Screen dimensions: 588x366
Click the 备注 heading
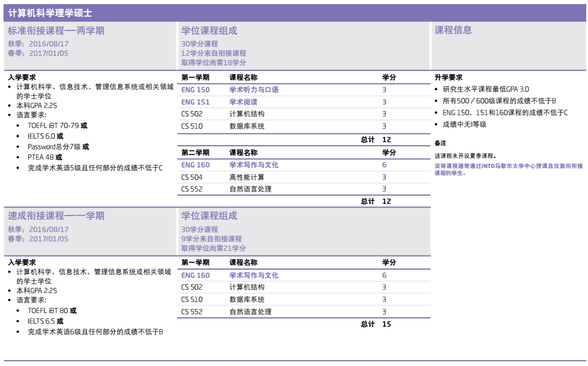(x=440, y=143)
